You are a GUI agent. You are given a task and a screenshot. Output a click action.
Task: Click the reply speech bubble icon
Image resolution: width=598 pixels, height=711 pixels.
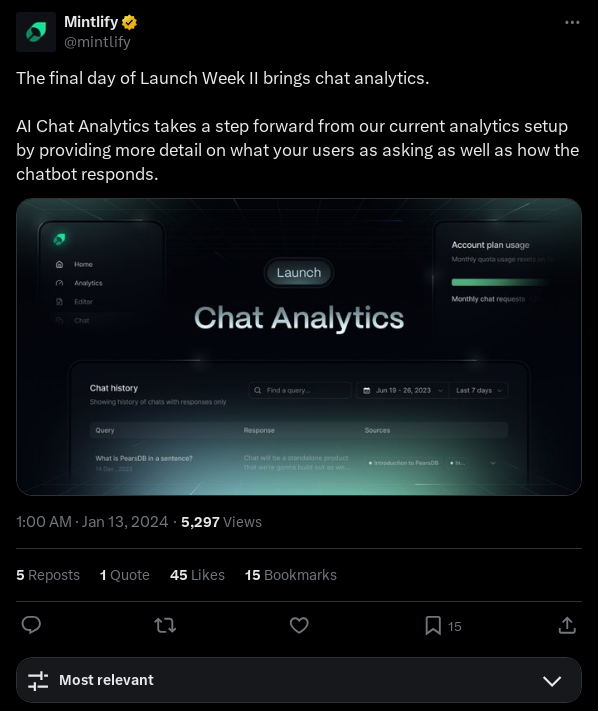coord(31,625)
